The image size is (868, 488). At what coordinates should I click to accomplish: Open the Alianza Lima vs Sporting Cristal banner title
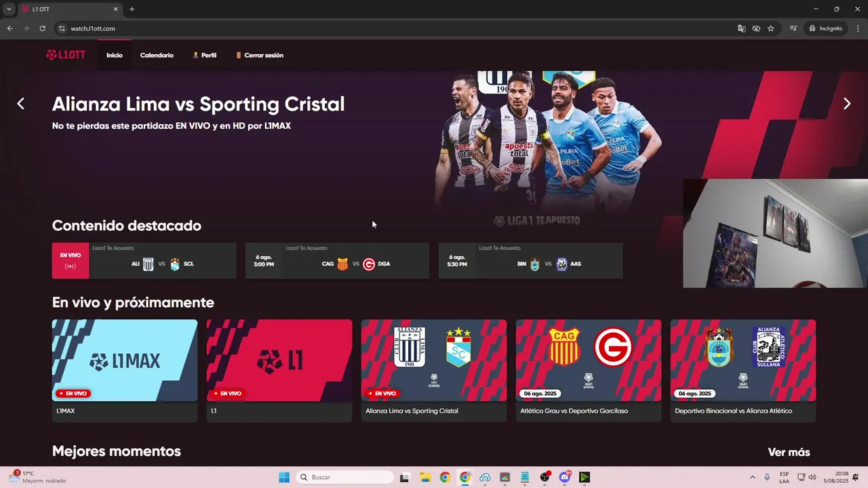[198, 104]
